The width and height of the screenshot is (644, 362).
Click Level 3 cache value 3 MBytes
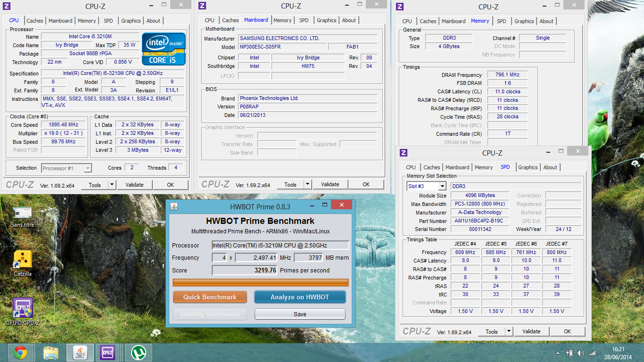point(138,150)
